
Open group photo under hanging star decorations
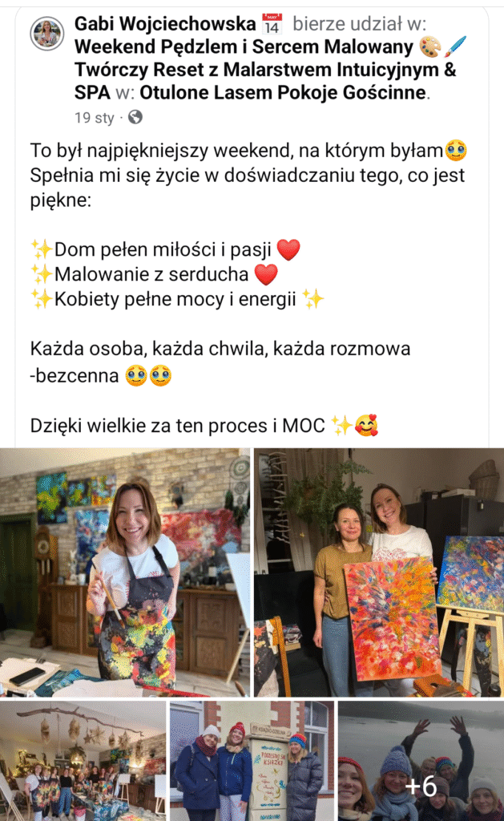(x=83, y=761)
